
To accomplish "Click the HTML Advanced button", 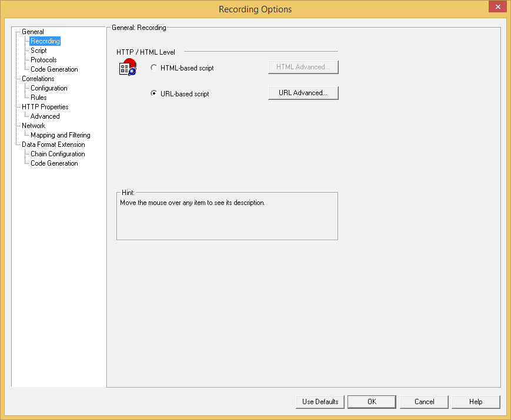I will 303,67.
